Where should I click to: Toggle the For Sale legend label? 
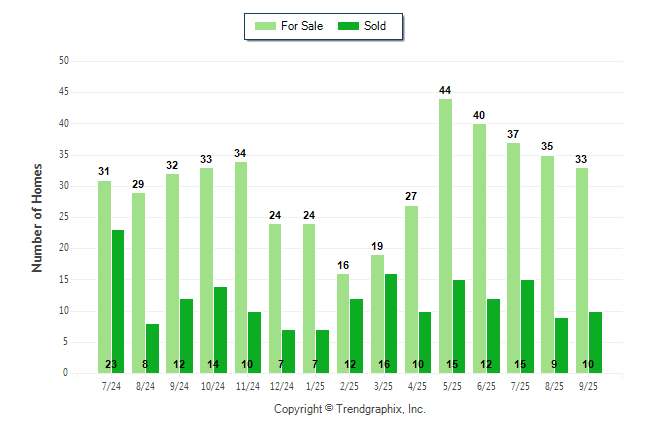point(303,26)
